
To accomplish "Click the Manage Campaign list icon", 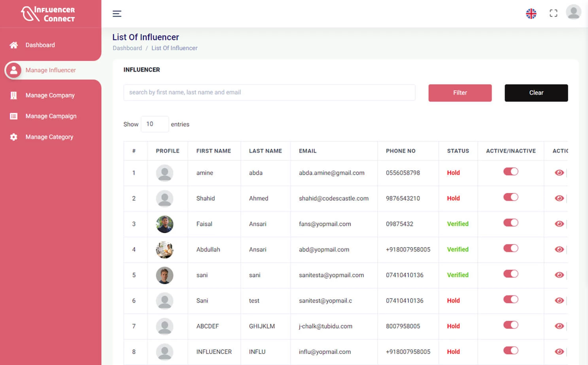I will point(13,116).
